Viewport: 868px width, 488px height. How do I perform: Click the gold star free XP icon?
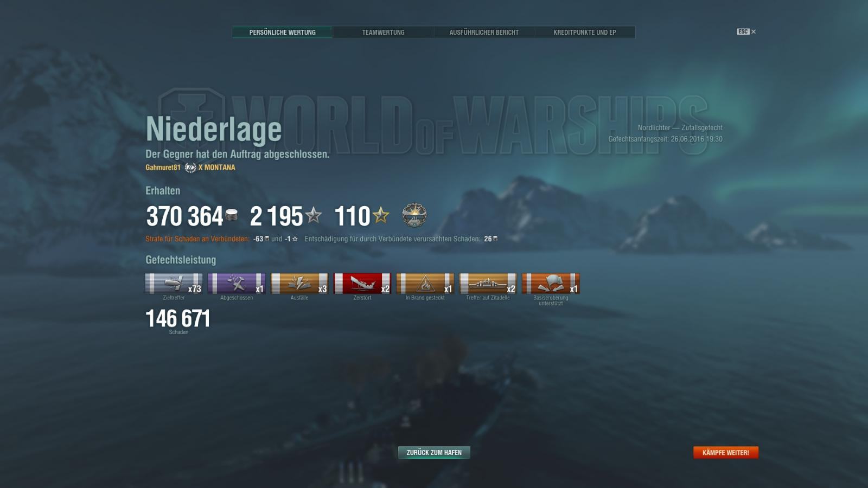tap(381, 215)
